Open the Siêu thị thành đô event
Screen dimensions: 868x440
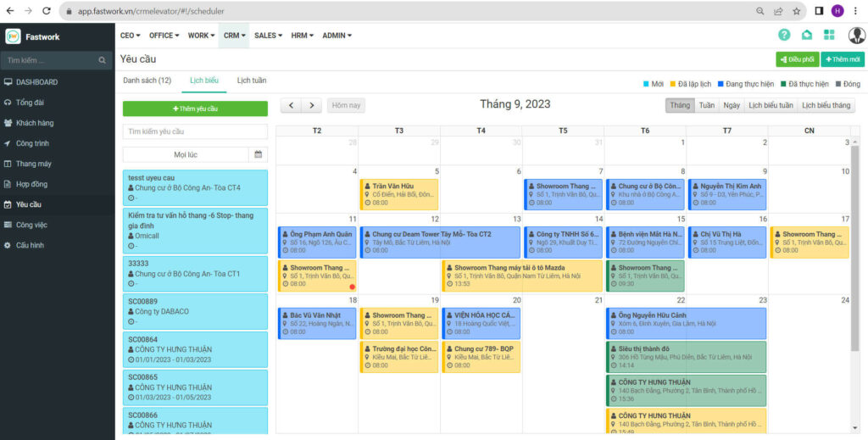(x=687, y=357)
